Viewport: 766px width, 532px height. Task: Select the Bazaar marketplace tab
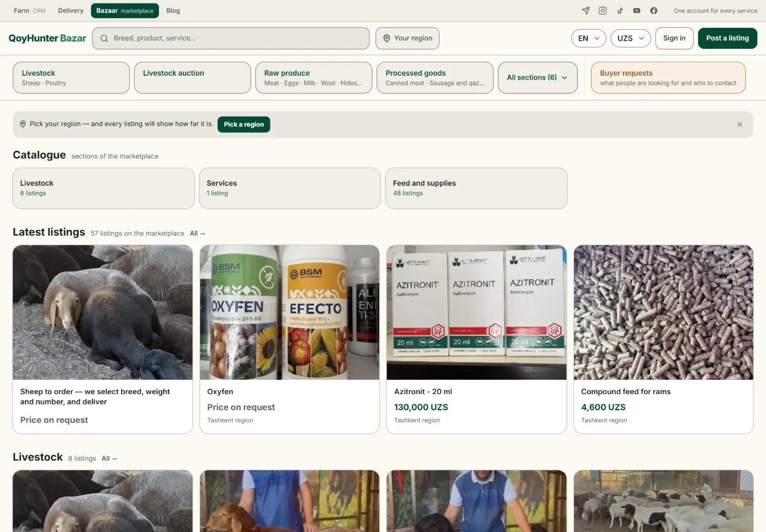point(125,11)
